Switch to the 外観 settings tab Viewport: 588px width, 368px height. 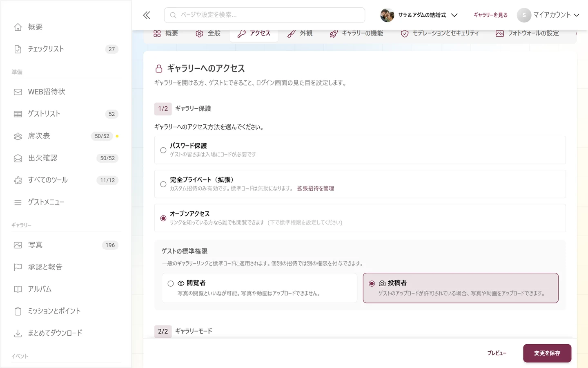[x=300, y=34]
